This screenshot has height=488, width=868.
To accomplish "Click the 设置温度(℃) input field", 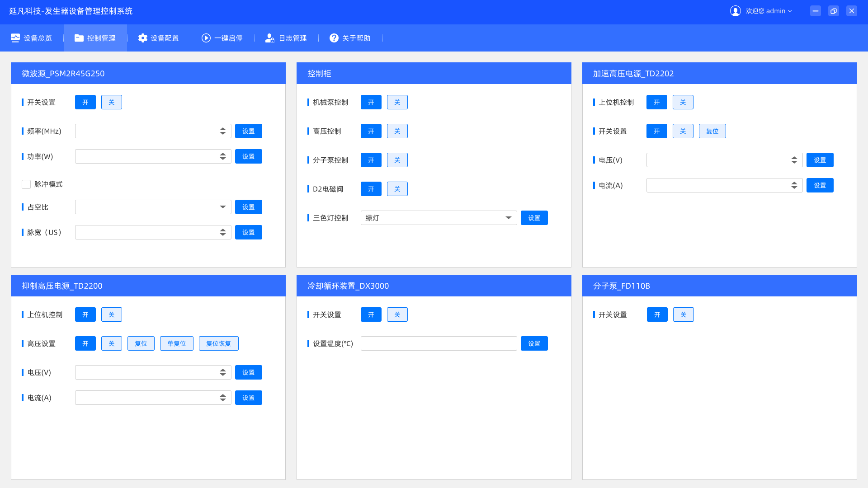I will (439, 343).
